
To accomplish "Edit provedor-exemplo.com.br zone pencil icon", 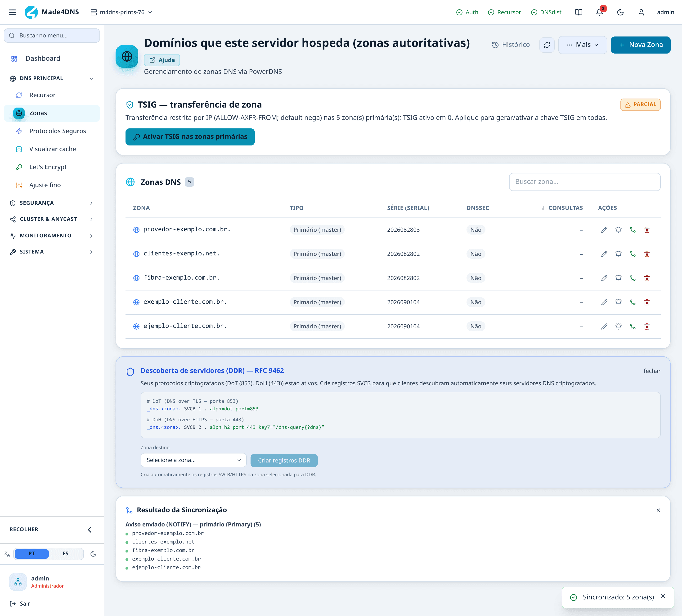I will [604, 230].
